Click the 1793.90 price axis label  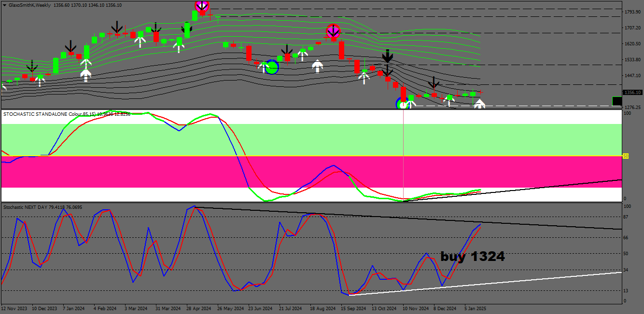tap(632, 12)
